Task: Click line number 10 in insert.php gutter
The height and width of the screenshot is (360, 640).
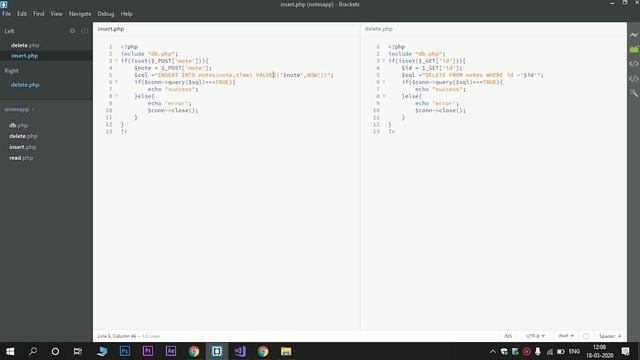Action: point(109,110)
